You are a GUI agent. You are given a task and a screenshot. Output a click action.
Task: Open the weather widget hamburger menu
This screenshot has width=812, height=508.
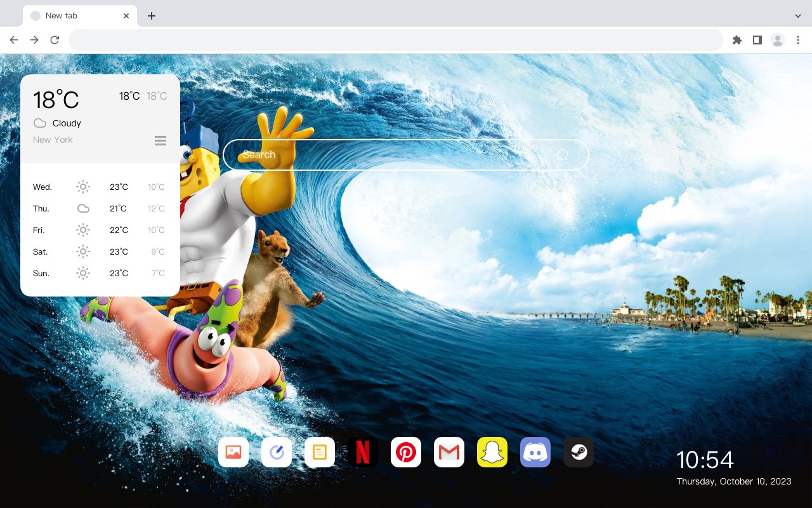160,140
